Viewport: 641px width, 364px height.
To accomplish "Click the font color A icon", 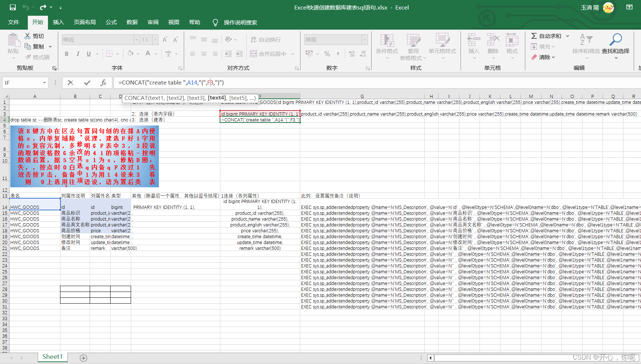I will point(148,53).
